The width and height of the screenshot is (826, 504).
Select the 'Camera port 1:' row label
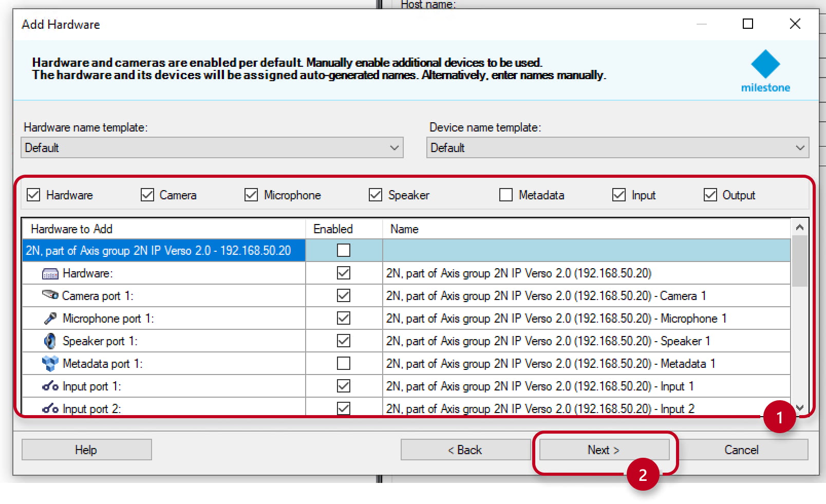98,296
